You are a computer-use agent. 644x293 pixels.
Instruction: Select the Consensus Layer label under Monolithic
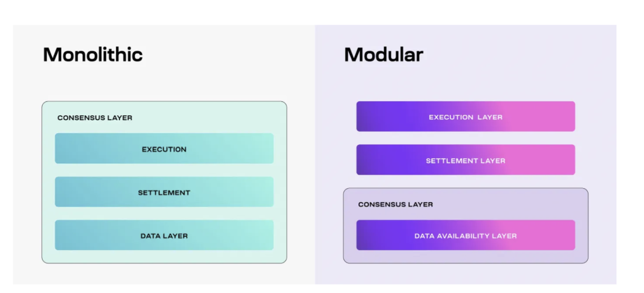95,118
